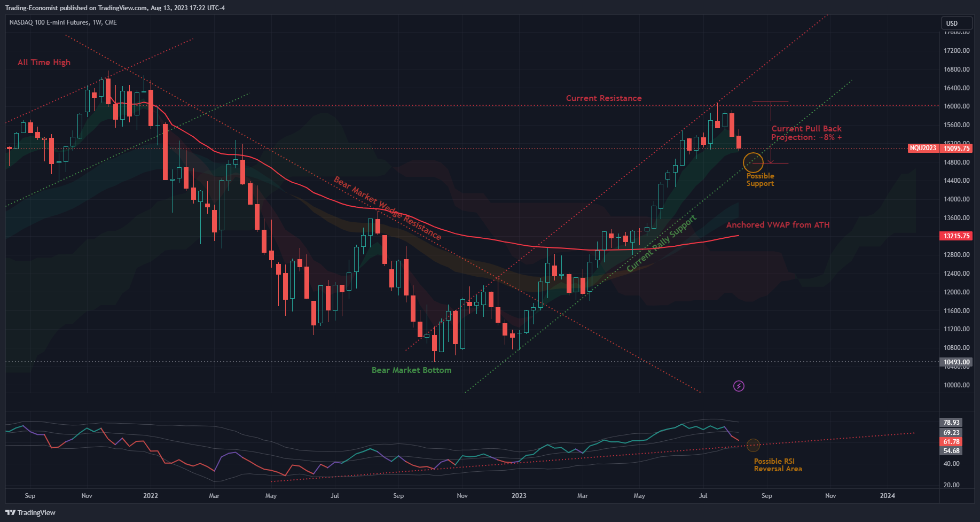This screenshot has height=522, width=980.
Task: Open the USD currency dropdown
Action: tap(957, 23)
